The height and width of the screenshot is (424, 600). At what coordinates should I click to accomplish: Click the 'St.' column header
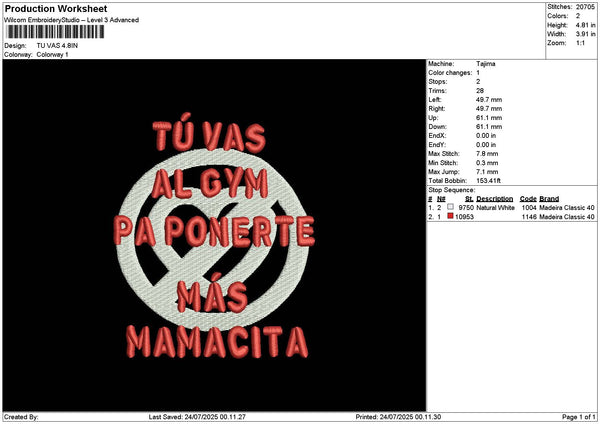(x=470, y=199)
